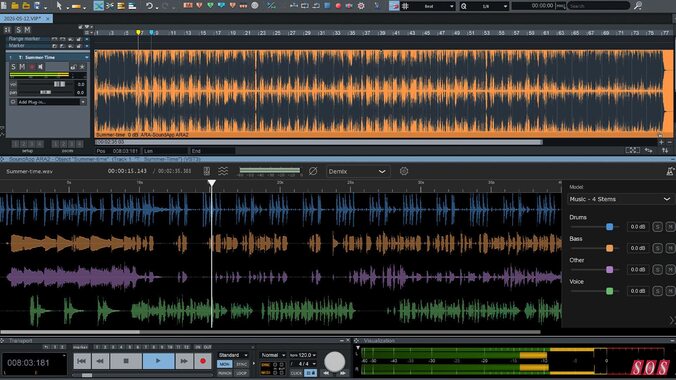Toggle the PUNCH button in the transport
The width and height of the screenshot is (676, 380).
[x=224, y=373]
